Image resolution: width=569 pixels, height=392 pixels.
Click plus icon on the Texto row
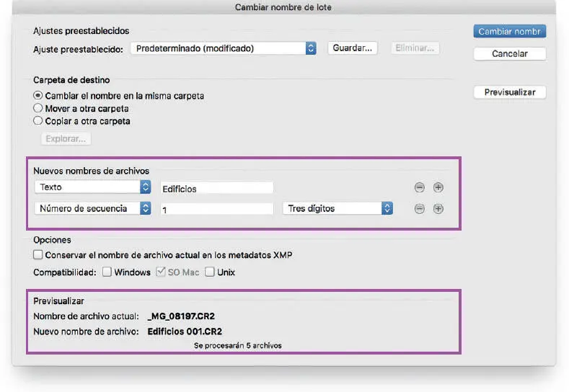click(438, 187)
